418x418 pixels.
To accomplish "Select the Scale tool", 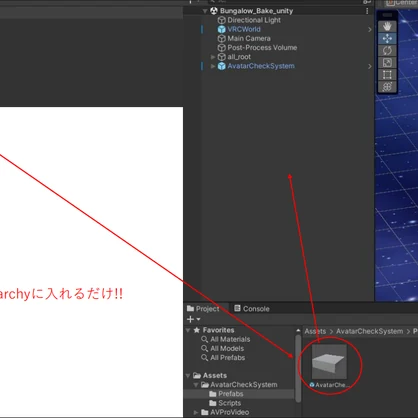I will pos(387,63).
